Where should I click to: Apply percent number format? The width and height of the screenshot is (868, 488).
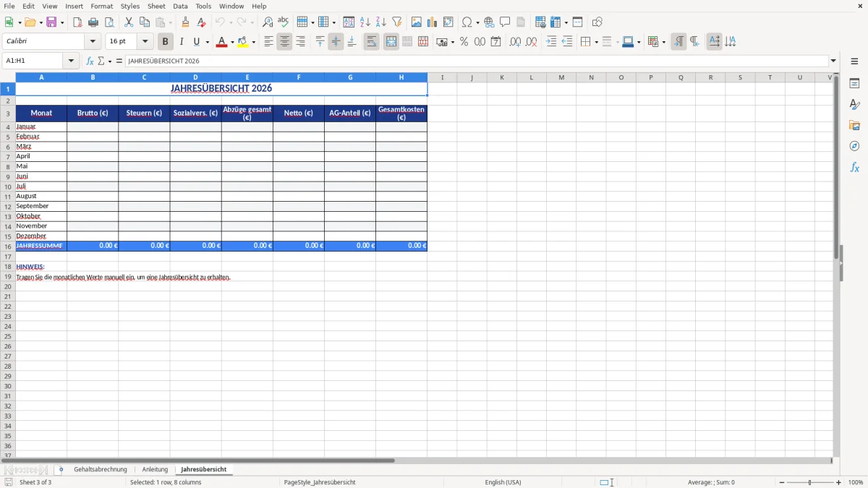pyautogui.click(x=464, y=42)
